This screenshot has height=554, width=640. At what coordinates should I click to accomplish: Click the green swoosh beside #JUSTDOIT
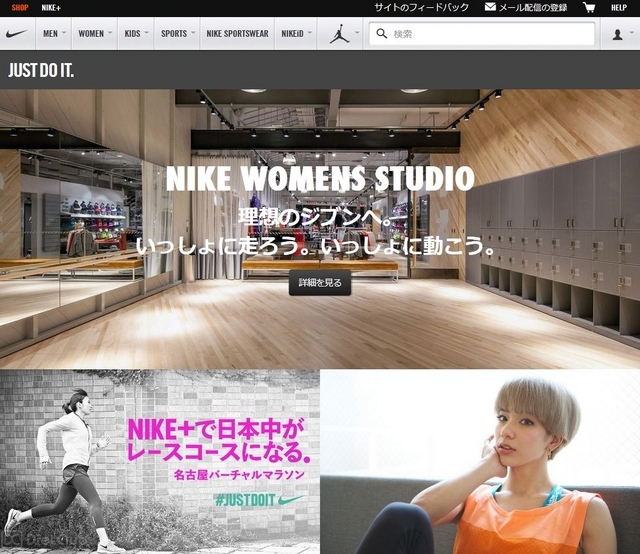click(x=288, y=499)
